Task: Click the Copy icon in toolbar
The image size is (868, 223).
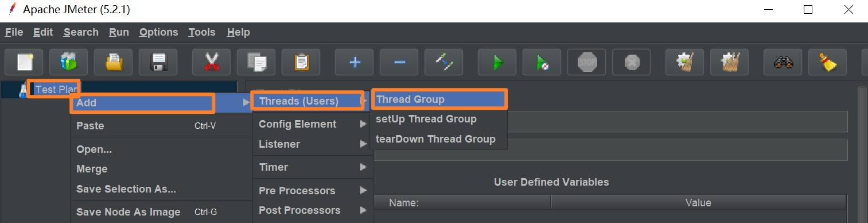Action: point(256,62)
